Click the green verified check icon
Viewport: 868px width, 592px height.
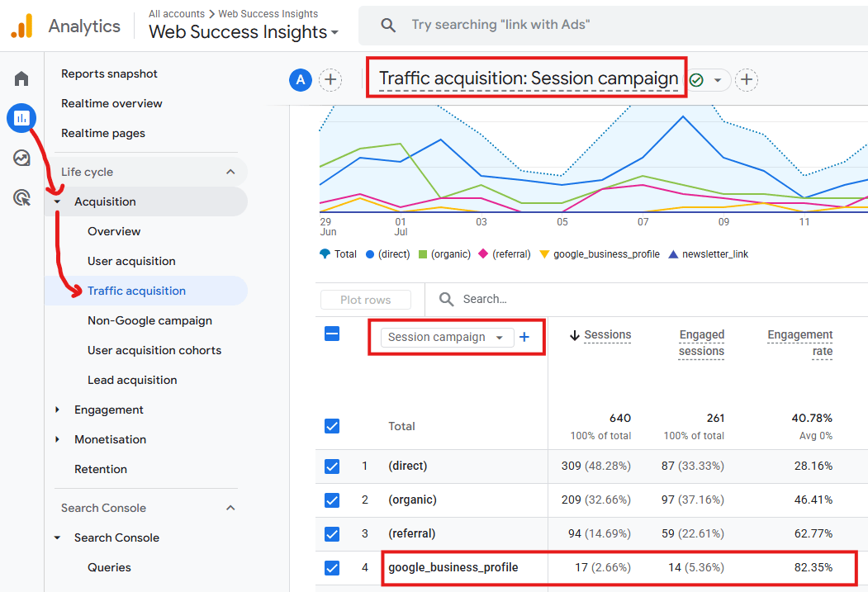pyautogui.click(x=696, y=80)
